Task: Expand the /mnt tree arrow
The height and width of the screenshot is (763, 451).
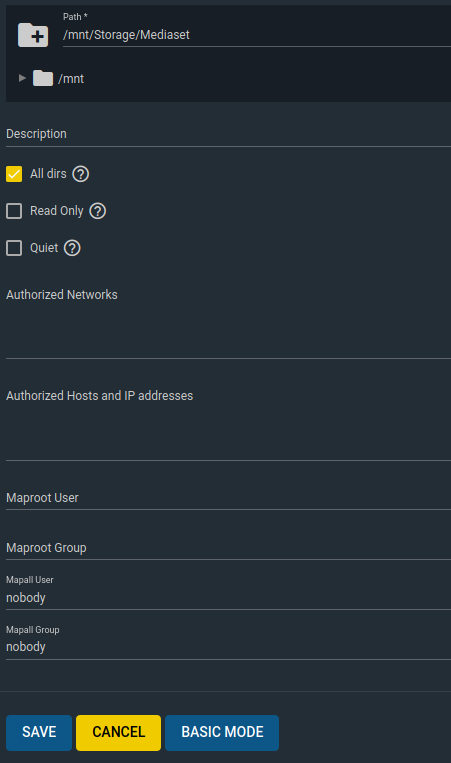Action: click(22, 78)
